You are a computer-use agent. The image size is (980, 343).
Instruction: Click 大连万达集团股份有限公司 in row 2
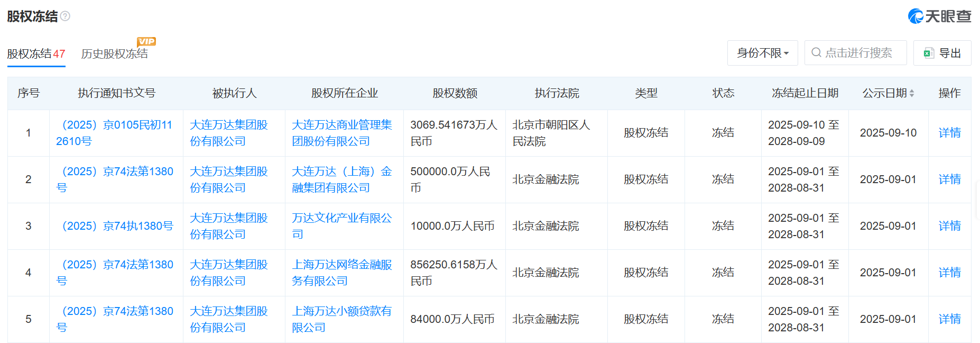[228, 179]
